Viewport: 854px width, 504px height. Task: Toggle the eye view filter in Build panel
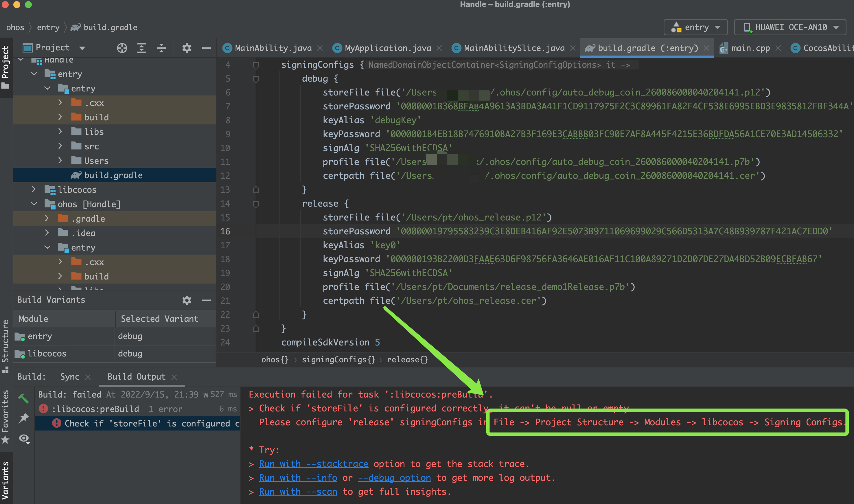[x=24, y=438]
